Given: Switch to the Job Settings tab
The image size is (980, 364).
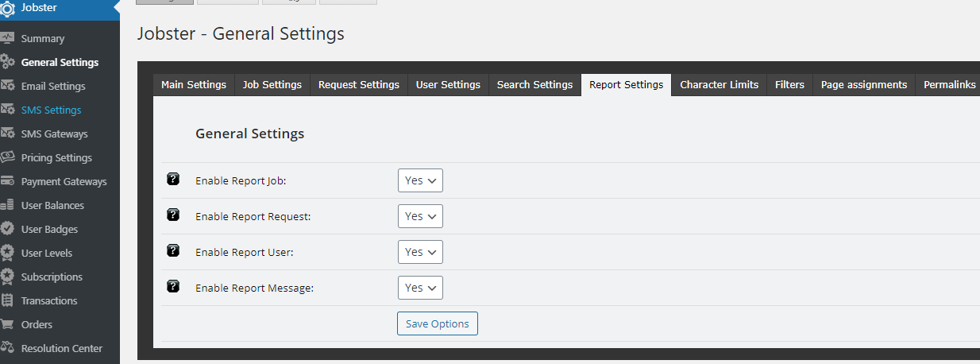Looking at the screenshot, I should pos(272,85).
